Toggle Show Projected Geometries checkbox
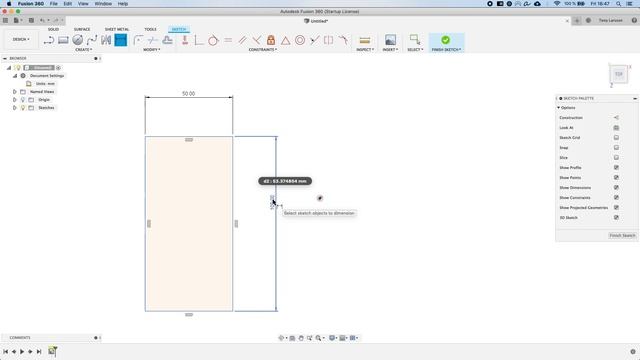 click(x=616, y=207)
